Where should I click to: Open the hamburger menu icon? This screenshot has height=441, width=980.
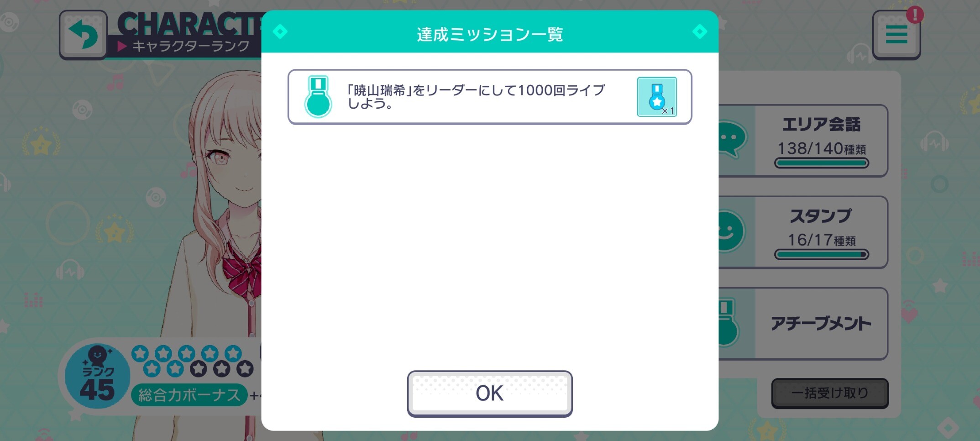click(896, 35)
